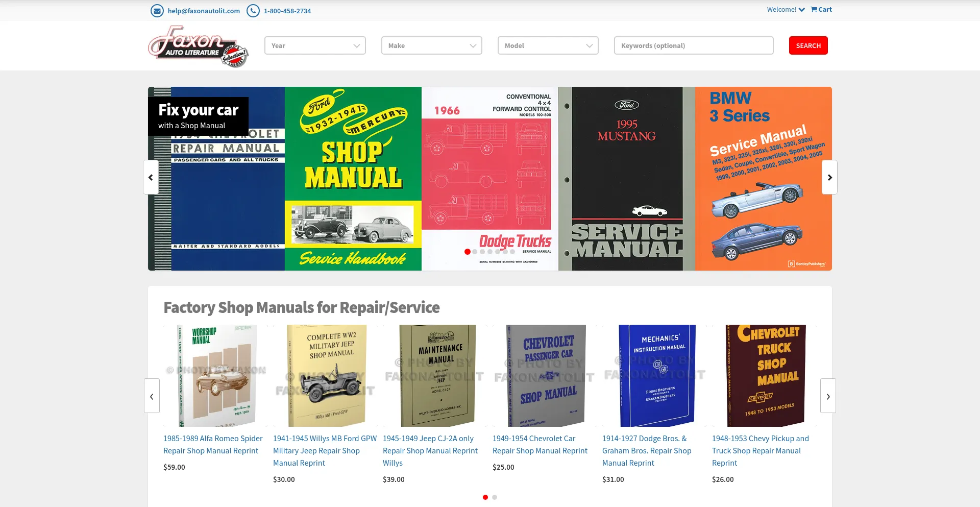
Task: Open the Model dropdown
Action: point(548,45)
